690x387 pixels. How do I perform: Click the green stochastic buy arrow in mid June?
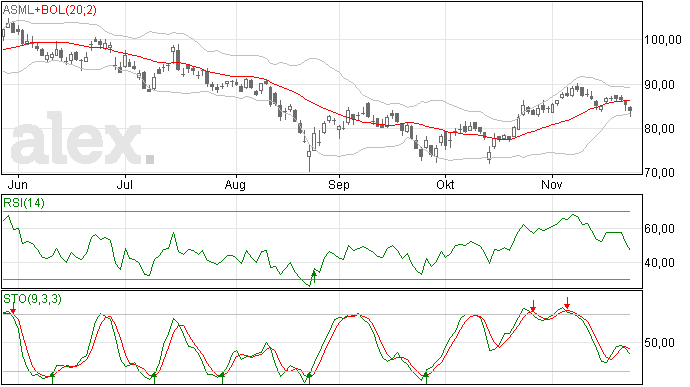[x=52, y=378]
